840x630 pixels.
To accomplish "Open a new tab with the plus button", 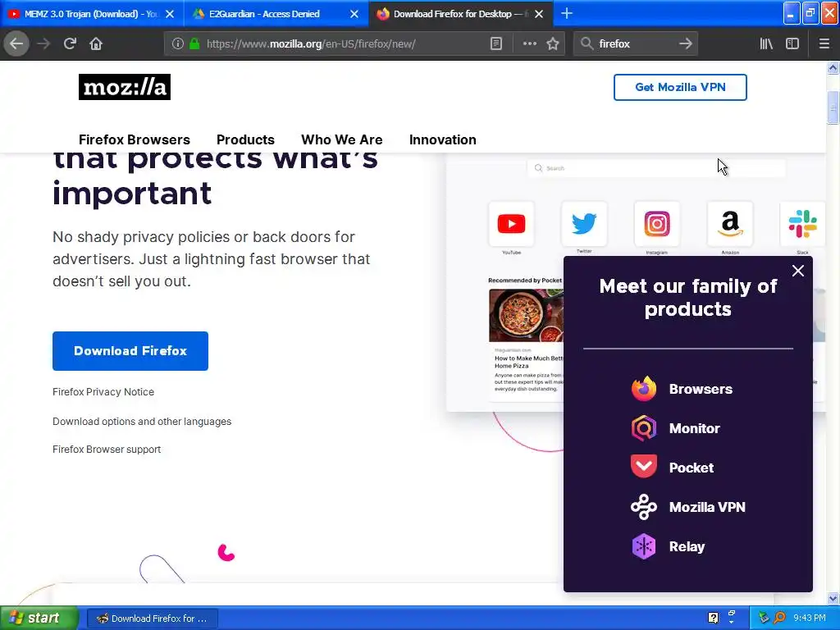I will click(x=567, y=14).
